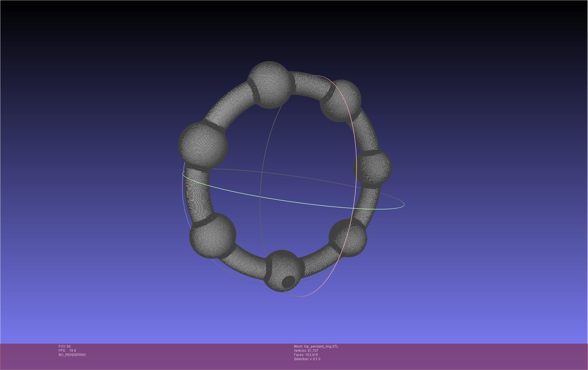
Task: Click the dark hole on bottom bead
Action: tap(288, 281)
